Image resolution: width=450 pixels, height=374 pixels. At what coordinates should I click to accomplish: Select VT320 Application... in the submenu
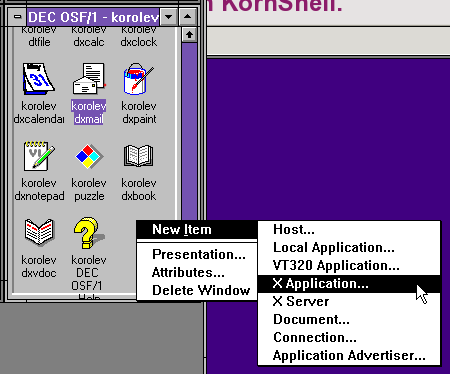[349, 265]
